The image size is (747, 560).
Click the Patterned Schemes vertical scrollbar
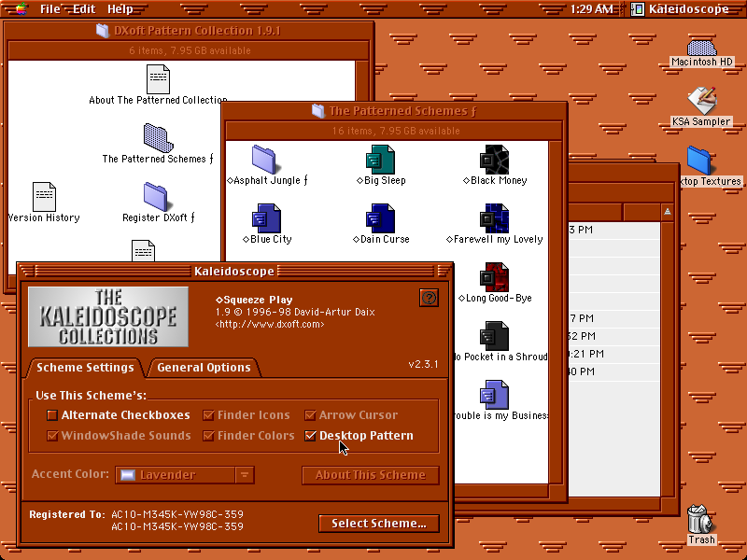pyautogui.click(x=556, y=313)
